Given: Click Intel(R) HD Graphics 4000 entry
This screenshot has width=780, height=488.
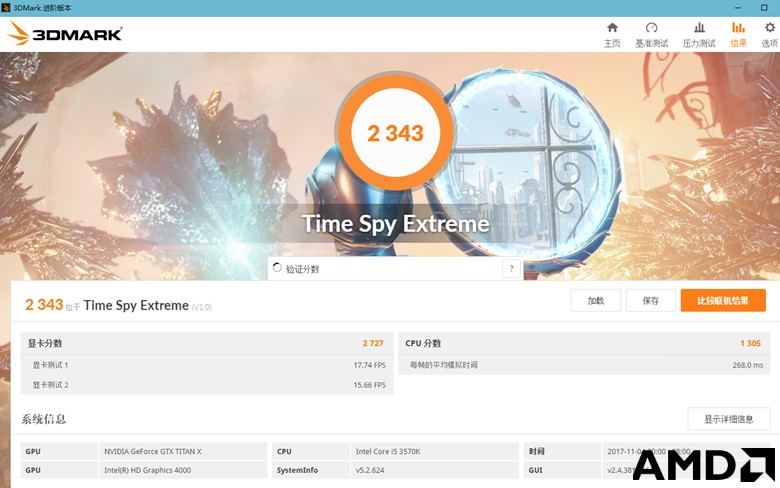Looking at the screenshot, I should (x=147, y=470).
